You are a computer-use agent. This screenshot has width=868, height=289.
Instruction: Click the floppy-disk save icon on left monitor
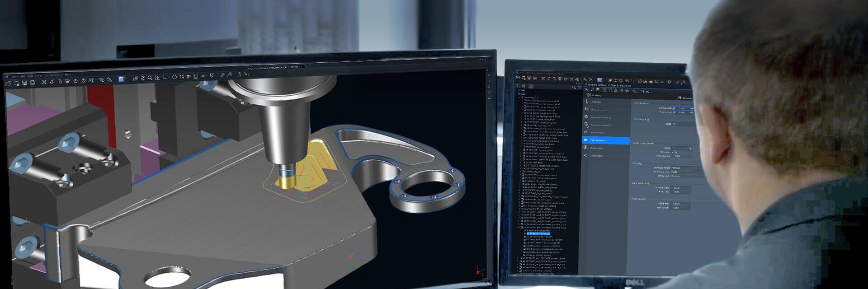coord(24,84)
